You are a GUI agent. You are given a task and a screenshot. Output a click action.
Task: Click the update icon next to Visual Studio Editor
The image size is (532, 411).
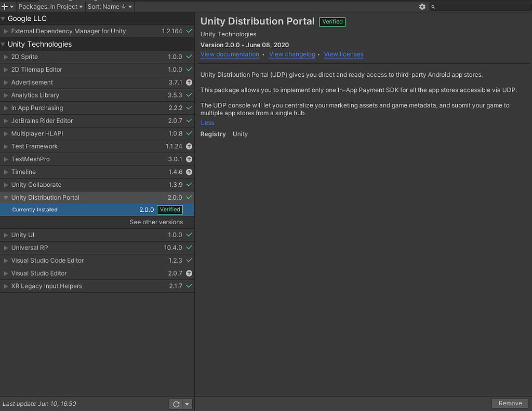click(x=189, y=273)
